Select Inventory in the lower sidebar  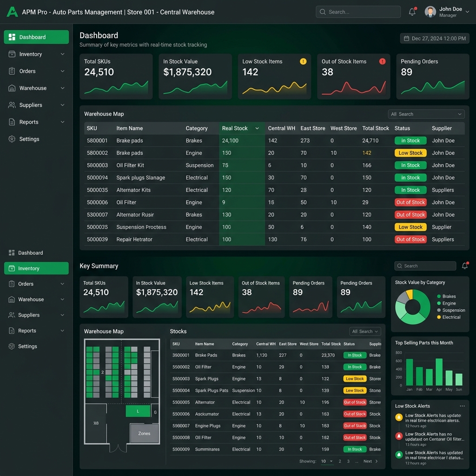click(36, 268)
